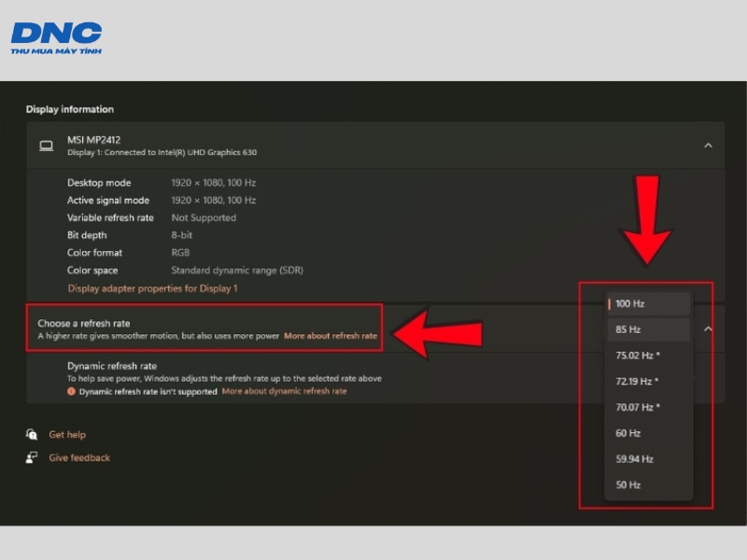Click the monitor icon beside MSI MP2412

point(46,146)
